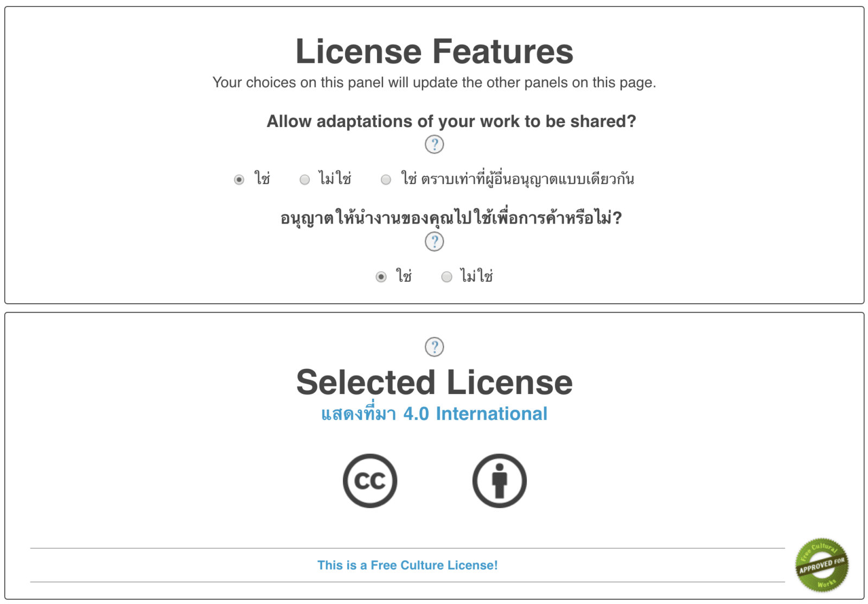Click 'This is a Free Culture License!' link
The width and height of the screenshot is (868, 604).
point(407,565)
